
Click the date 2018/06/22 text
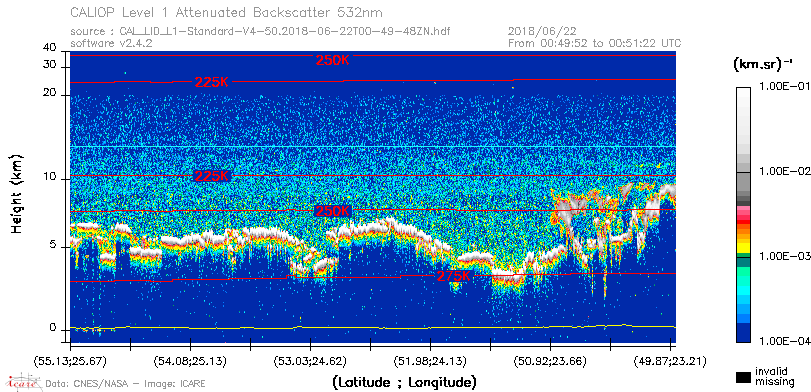pyautogui.click(x=542, y=32)
